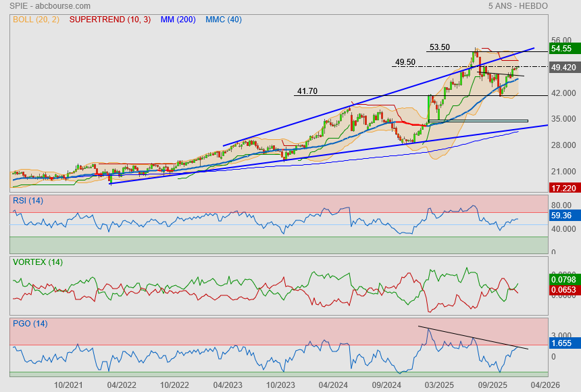Screen dimensions: 581x392
Task: Click the 53.50 resistance level annotation
Action: coord(439,47)
